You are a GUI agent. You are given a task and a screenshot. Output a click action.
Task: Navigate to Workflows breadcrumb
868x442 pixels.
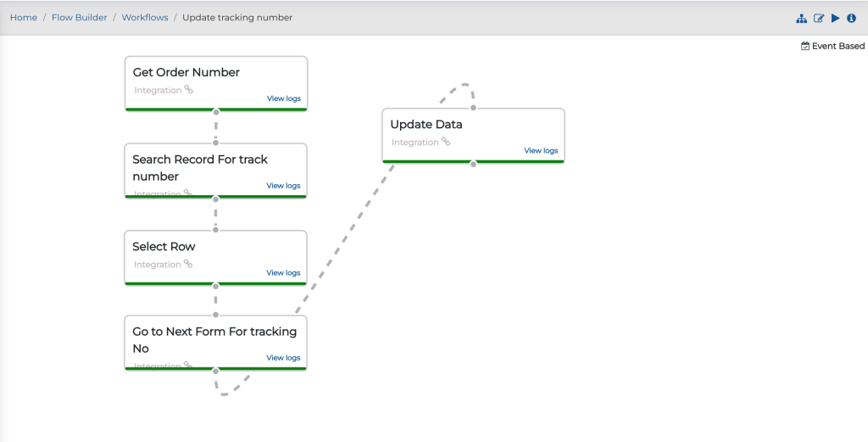(x=145, y=17)
